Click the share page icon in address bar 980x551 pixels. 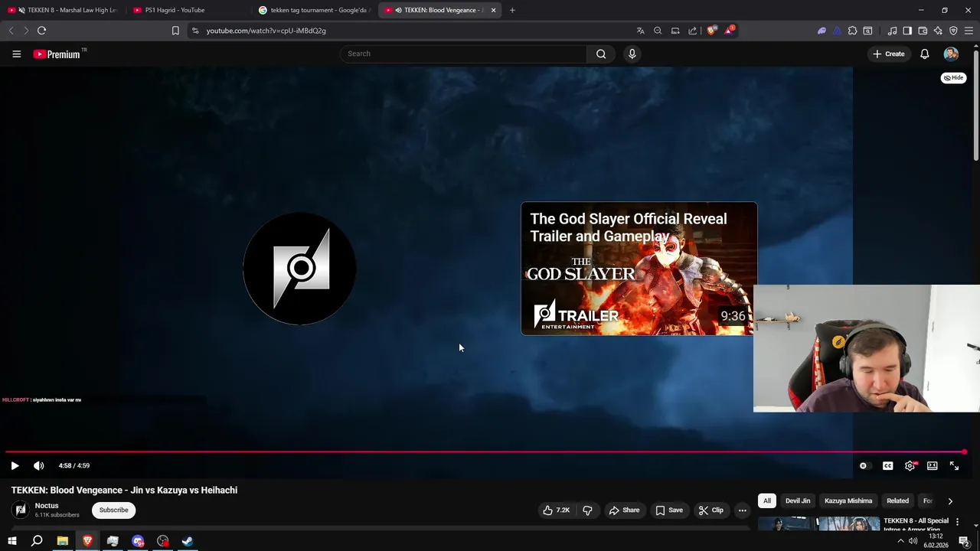click(693, 31)
